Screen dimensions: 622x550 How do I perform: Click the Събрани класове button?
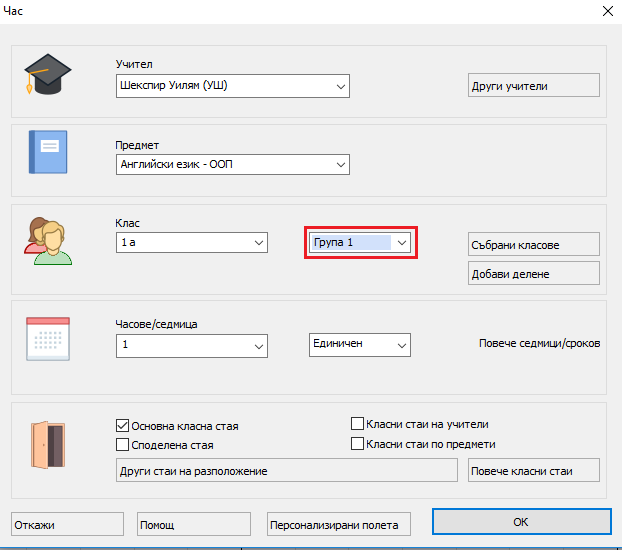point(534,245)
